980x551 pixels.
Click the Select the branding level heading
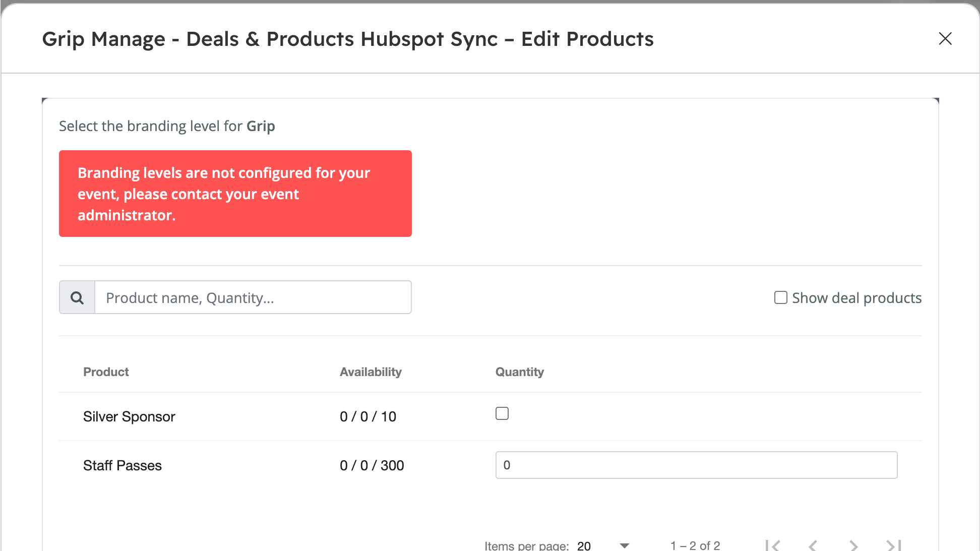pyautogui.click(x=167, y=126)
